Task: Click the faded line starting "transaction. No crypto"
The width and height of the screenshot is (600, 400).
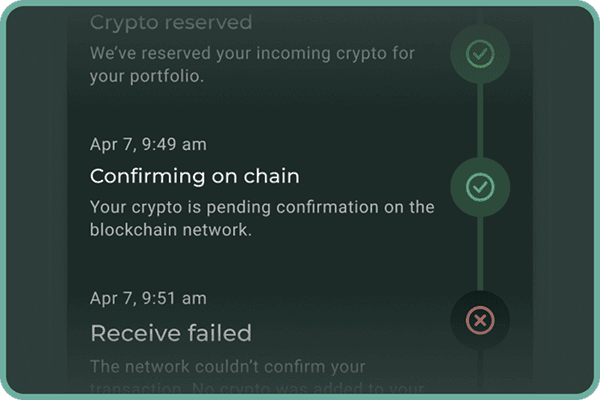Action: [x=258, y=388]
